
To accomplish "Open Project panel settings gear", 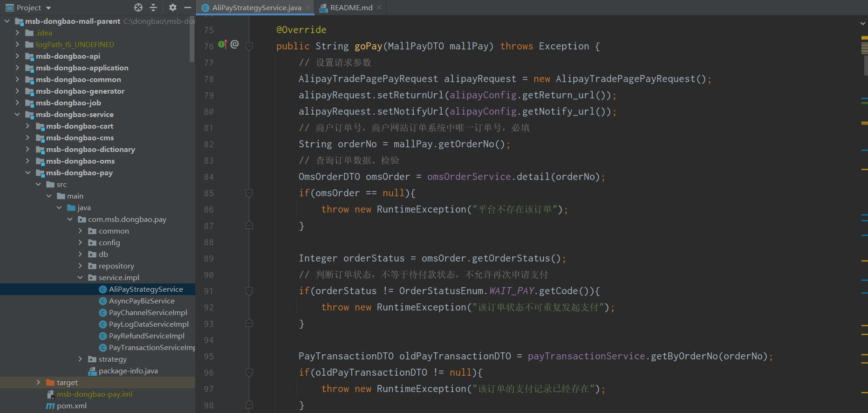I will [x=173, y=7].
